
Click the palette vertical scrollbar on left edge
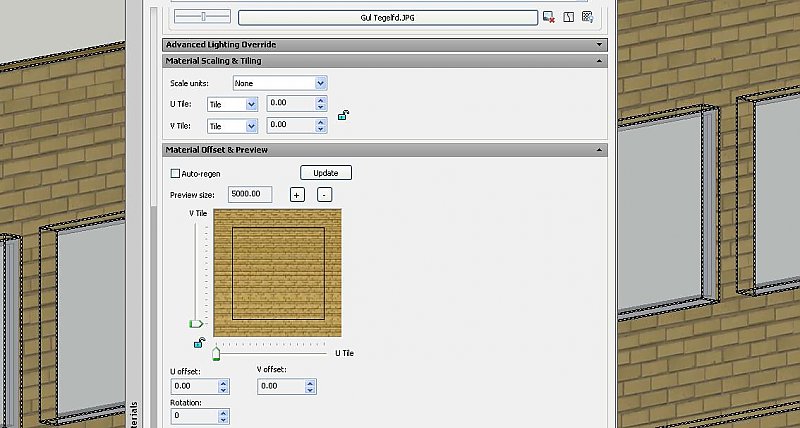pyautogui.click(x=154, y=107)
